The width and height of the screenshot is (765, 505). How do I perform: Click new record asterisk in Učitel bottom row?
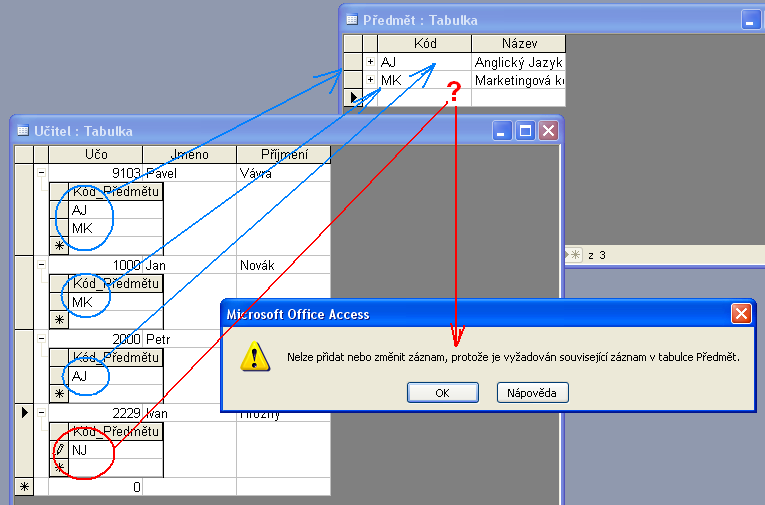tap(24, 487)
